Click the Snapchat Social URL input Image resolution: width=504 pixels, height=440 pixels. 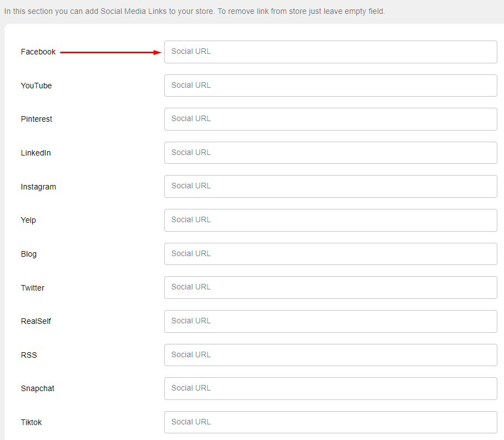coord(331,388)
